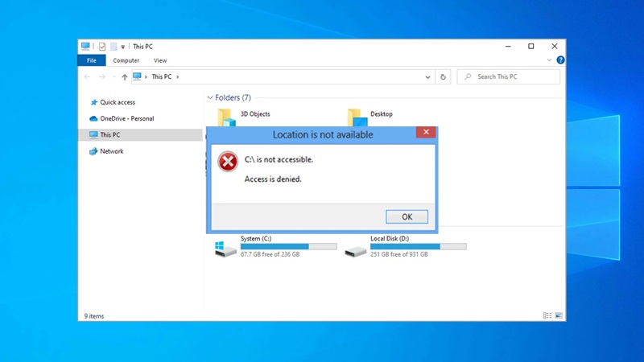Minimize the This PC window

(x=508, y=47)
